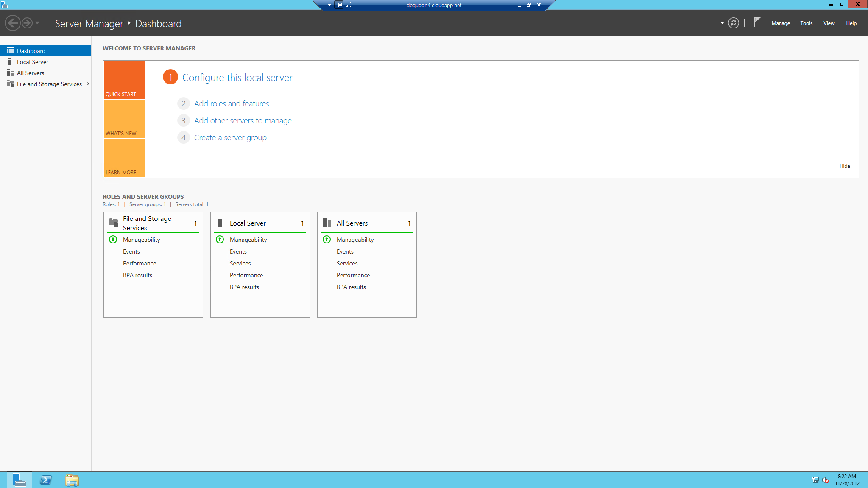Screen dimensions: 868x488
Task: Open the Tools menu
Action: pos(806,23)
